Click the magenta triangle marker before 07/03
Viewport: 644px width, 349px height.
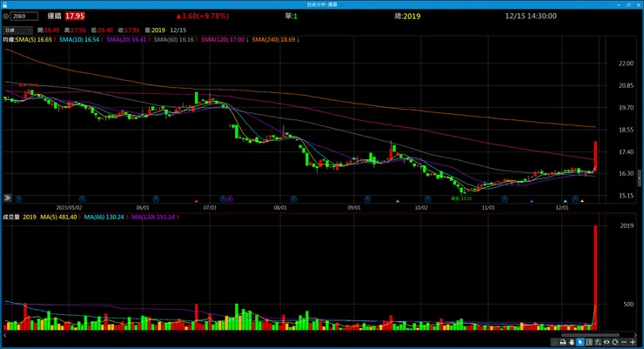tap(197, 201)
